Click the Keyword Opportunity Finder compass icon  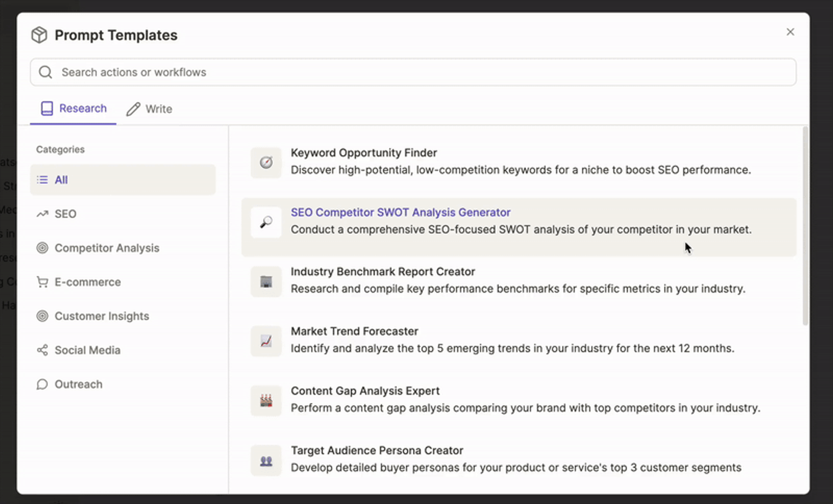point(266,162)
